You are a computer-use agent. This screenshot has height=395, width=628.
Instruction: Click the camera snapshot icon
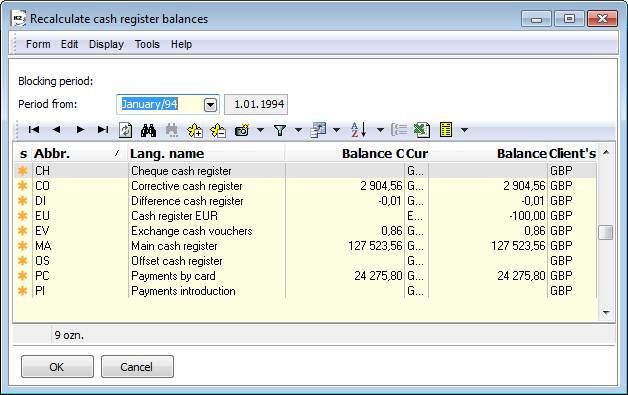242,130
